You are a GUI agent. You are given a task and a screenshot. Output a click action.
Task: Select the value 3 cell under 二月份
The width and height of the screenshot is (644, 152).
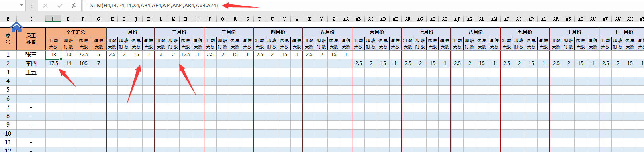pos(161,55)
